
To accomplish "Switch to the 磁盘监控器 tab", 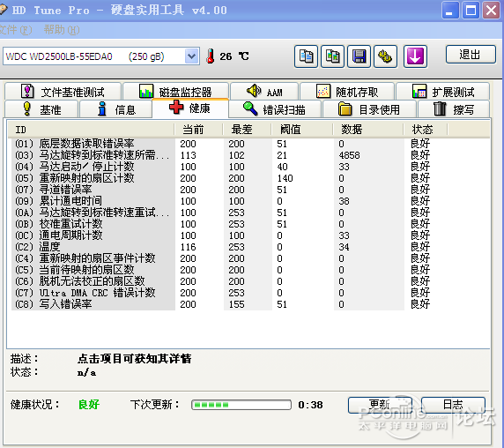I will 176,92.
